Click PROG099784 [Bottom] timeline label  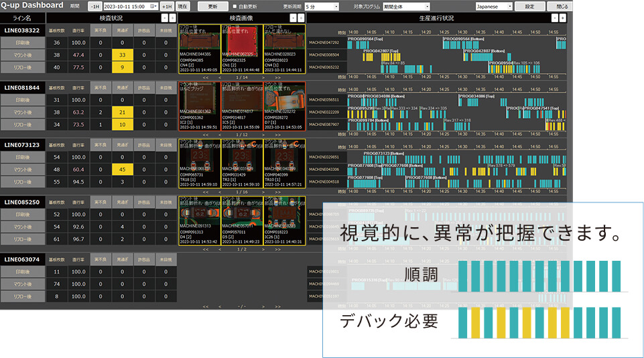[x=368, y=121]
